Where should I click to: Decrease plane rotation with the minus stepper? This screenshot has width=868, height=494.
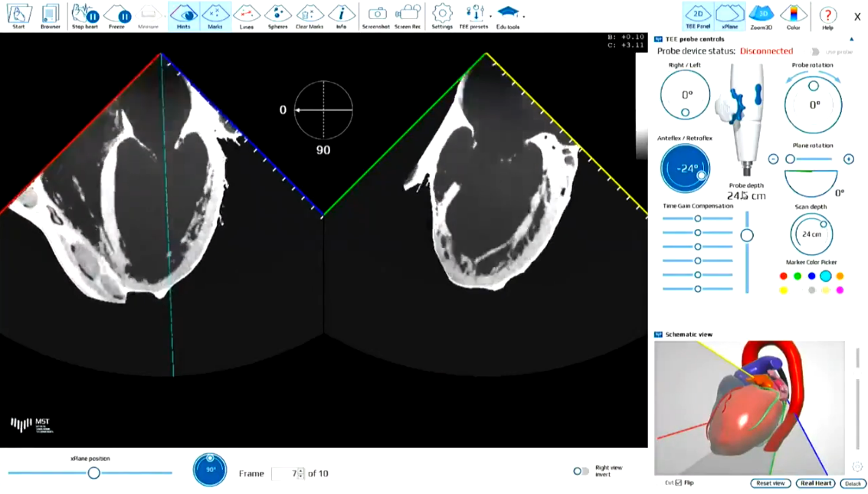pos(773,159)
